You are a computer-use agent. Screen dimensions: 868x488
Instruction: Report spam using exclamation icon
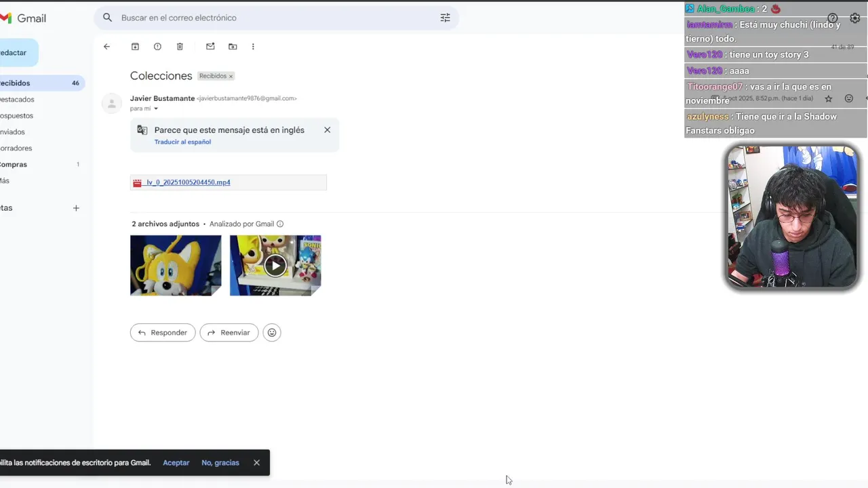157,47
